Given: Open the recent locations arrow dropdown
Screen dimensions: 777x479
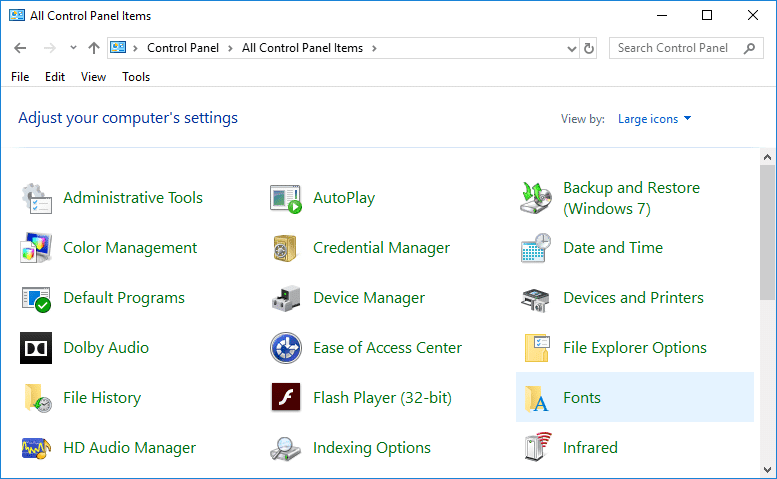Looking at the screenshot, I should pos(73,48).
